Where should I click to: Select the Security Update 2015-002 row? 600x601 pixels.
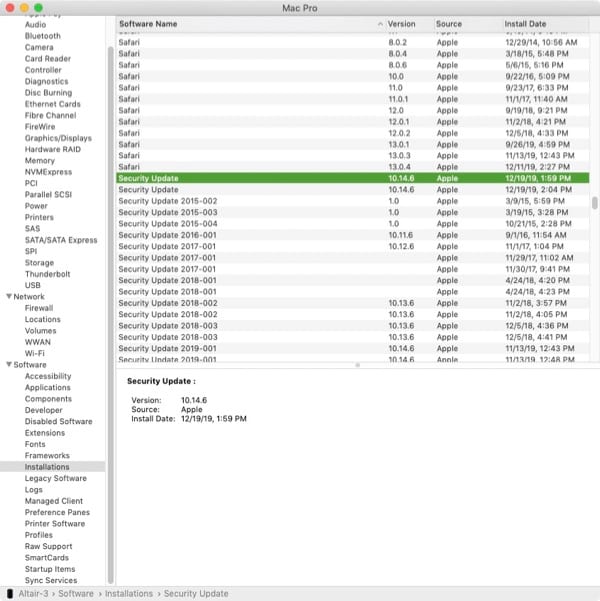coord(353,201)
